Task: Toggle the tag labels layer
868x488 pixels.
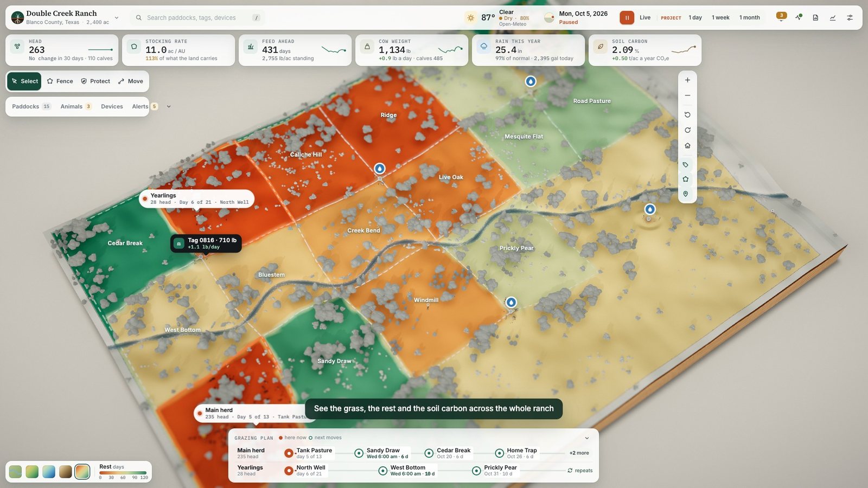Action: pyautogui.click(x=686, y=164)
